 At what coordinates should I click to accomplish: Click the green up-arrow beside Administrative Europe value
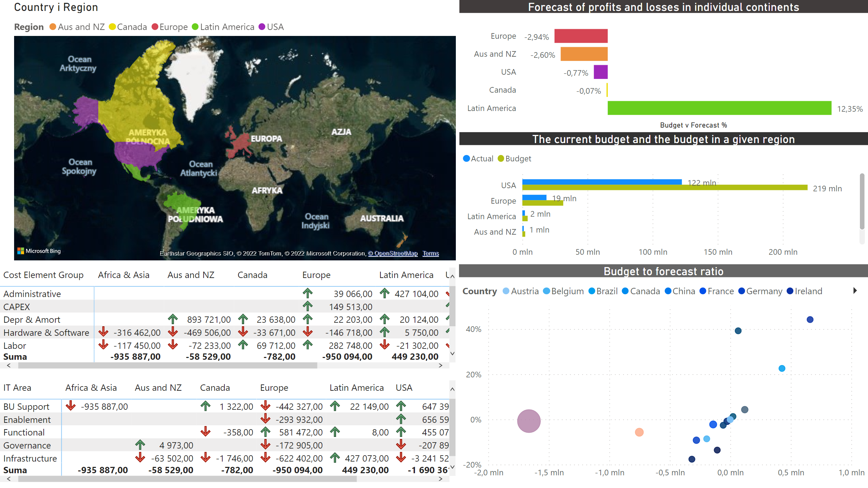pyautogui.click(x=308, y=294)
